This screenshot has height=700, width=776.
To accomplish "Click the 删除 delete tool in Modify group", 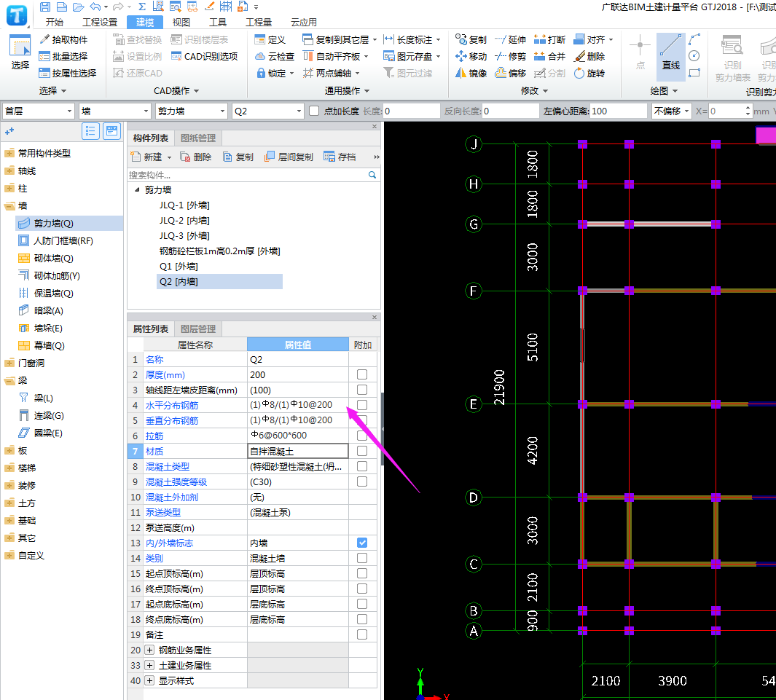I will pyautogui.click(x=589, y=56).
